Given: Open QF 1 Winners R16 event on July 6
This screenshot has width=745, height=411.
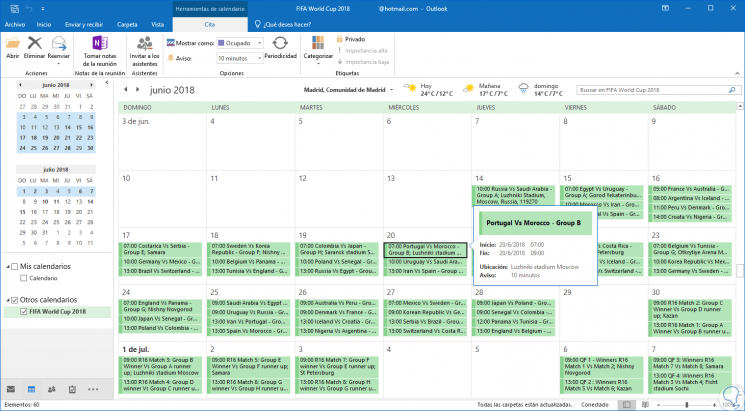Looking at the screenshot, I should point(602,366).
